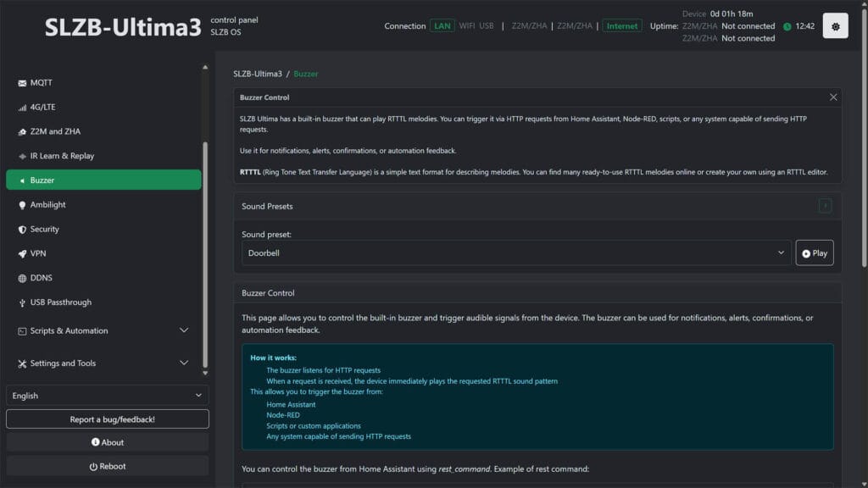Click the 4G/LTE signal bars icon
This screenshot has height=488, width=868.
click(x=23, y=108)
